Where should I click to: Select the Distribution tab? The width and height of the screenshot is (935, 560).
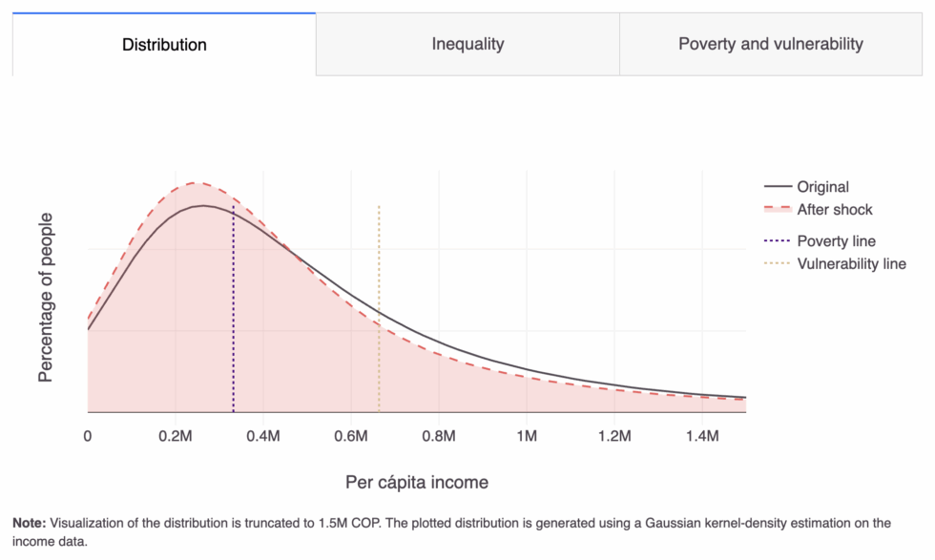coord(164,44)
